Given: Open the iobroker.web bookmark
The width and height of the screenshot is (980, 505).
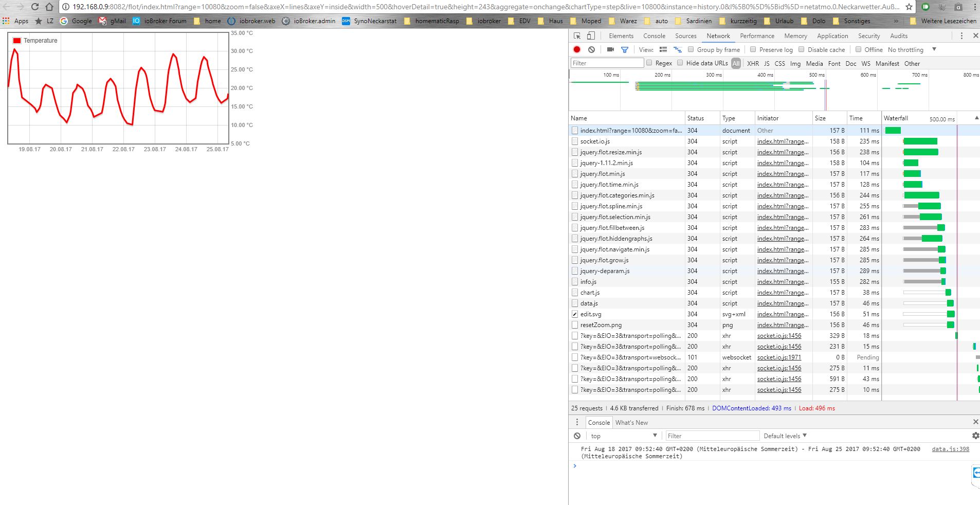Looking at the screenshot, I should tap(251, 21).
